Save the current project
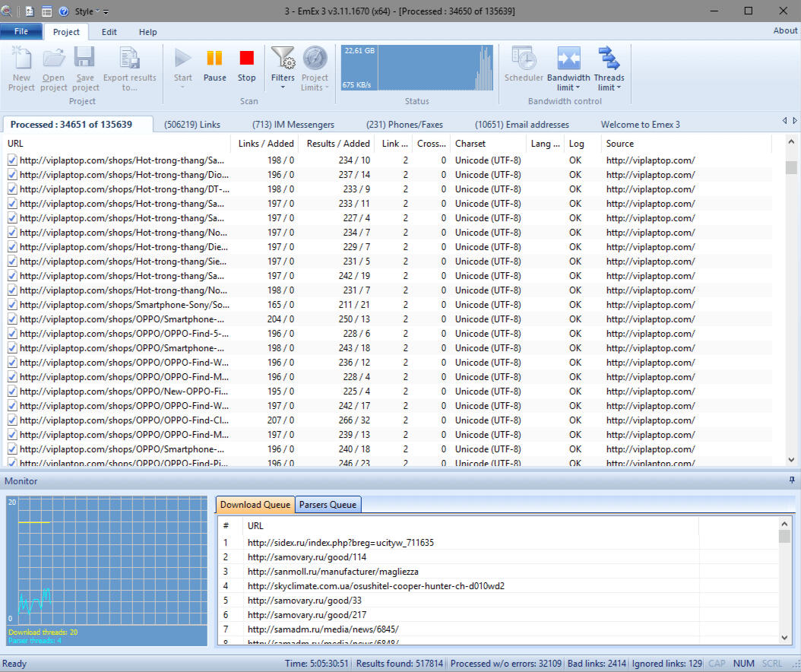Image resolution: width=801 pixels, height=672 pixels. tap(84, 67)
